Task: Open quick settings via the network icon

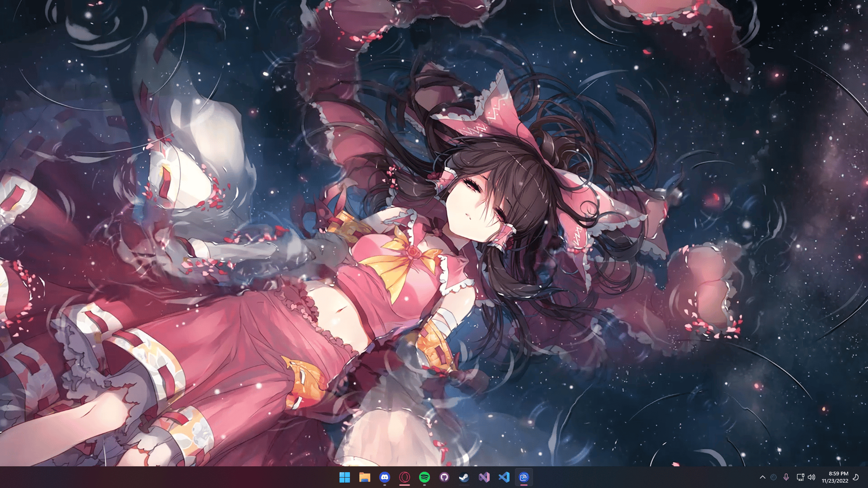Action: [800, 477]
